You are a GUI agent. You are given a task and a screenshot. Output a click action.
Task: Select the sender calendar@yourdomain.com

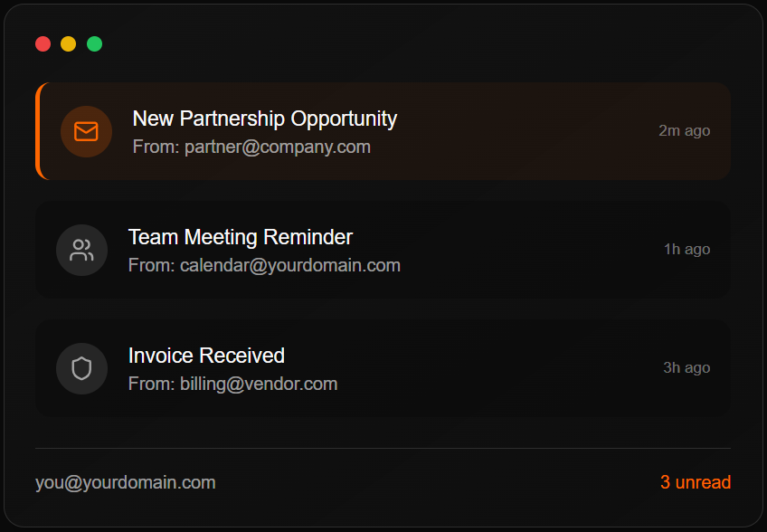[289, 265]
